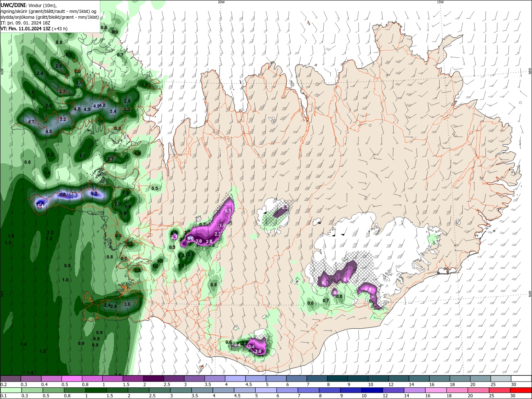Click the '20' label in lower legend row
532x399 pixels.
click(470, 396)
